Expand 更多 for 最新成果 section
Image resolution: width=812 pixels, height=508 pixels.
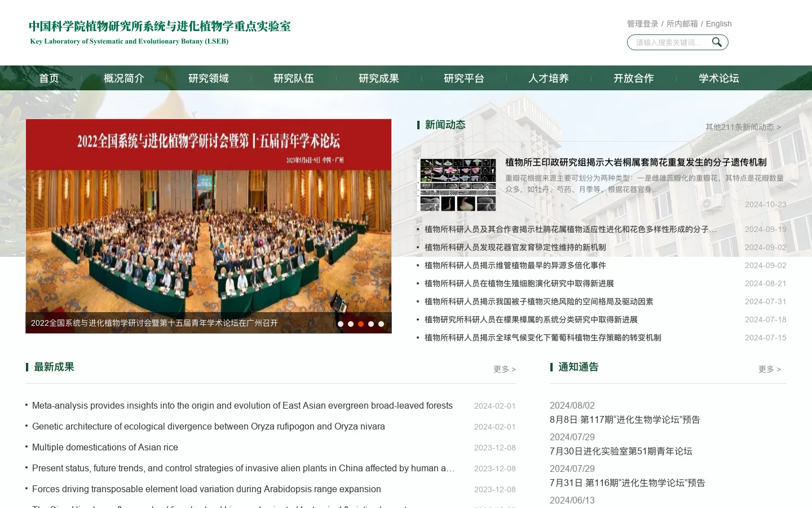click(x=505, y=369)
